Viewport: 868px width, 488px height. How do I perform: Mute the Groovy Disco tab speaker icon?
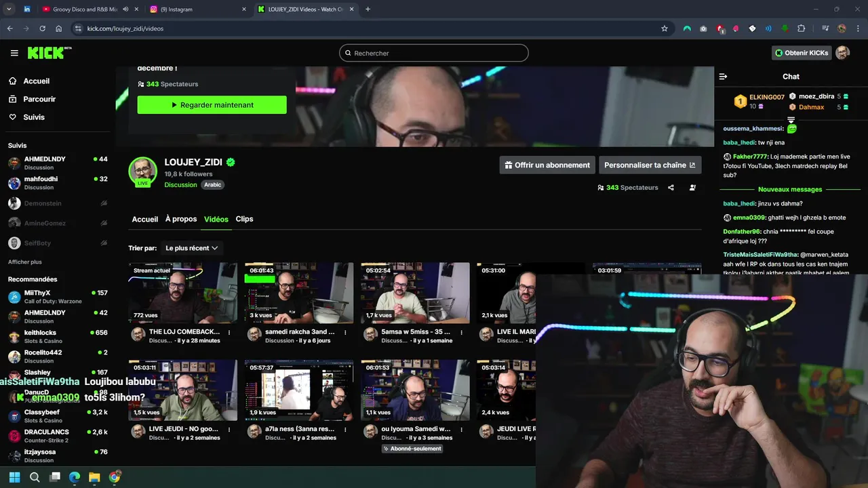(125, 9)
